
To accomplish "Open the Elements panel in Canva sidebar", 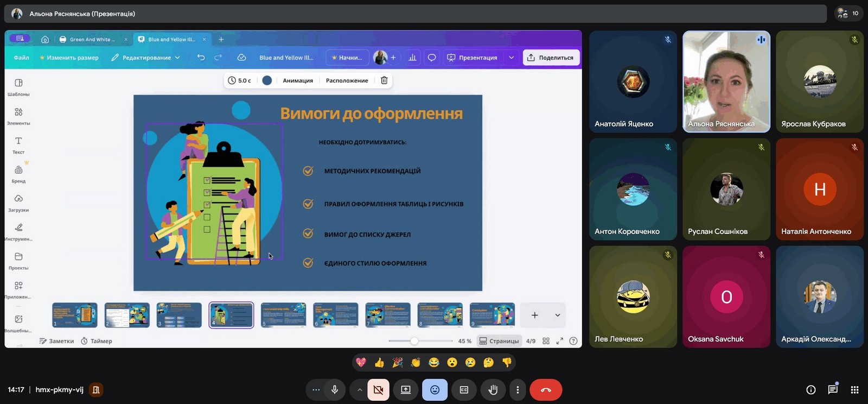I will pyautogui.click(x=18, y=116).
